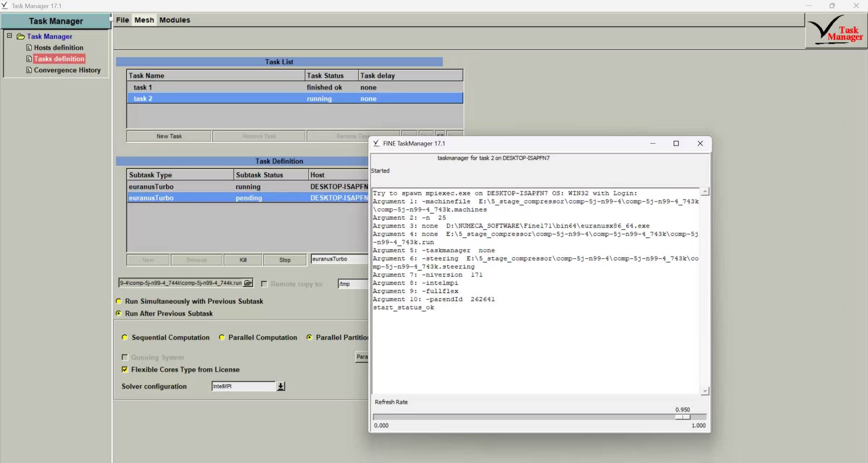Viewport: 868px width, 463px height.
Task: Click the Task Name column header
Action: coord(216,76)
